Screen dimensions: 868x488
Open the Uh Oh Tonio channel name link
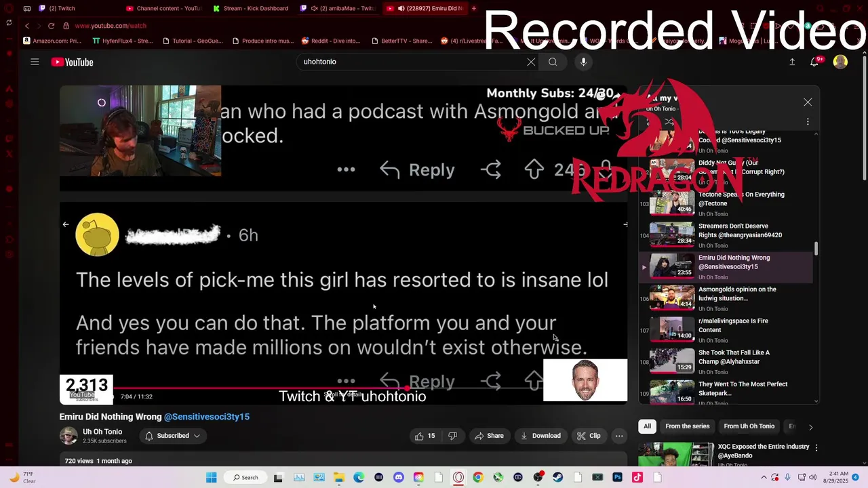[102, 432]
